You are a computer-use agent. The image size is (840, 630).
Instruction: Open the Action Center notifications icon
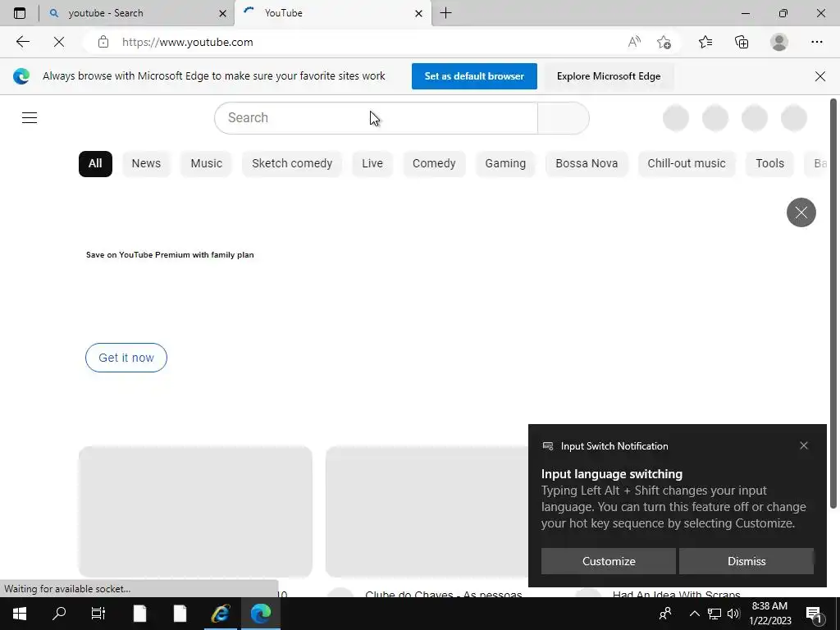814,614
